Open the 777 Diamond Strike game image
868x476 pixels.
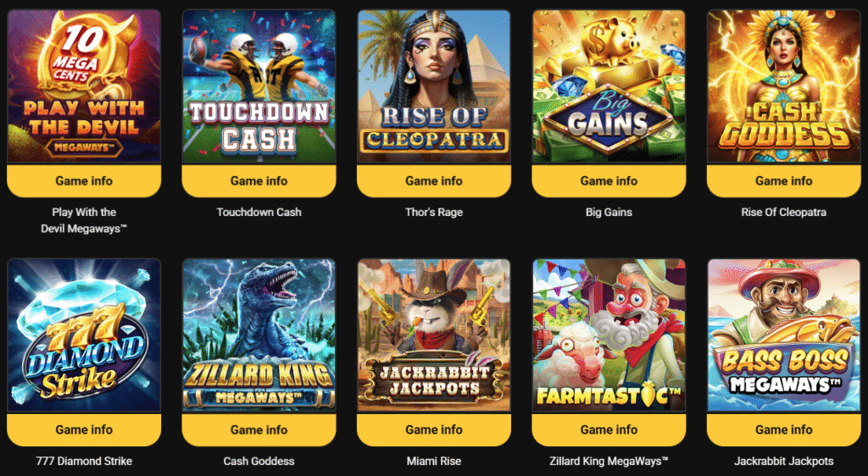tap(84, 335)
